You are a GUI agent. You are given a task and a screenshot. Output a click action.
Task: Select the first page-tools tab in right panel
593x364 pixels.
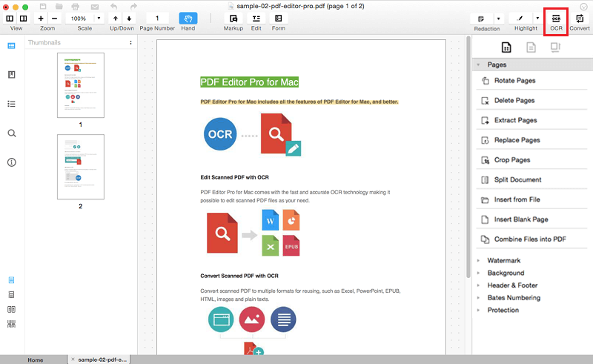click(x=506, y=47)
